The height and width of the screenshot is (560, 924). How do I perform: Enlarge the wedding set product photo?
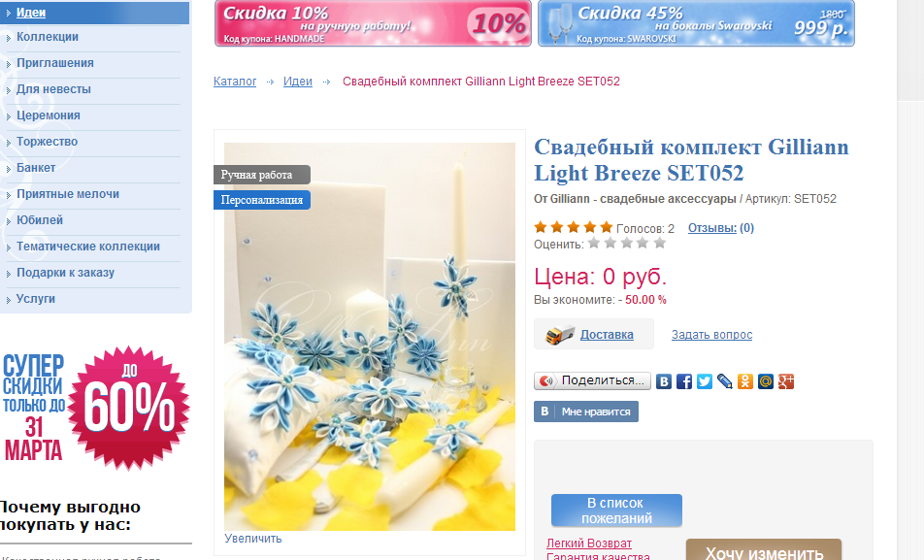click(252, 539)
